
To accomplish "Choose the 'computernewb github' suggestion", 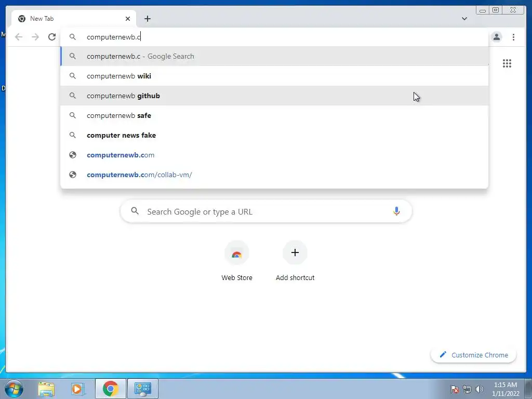I will coord(274,96).
